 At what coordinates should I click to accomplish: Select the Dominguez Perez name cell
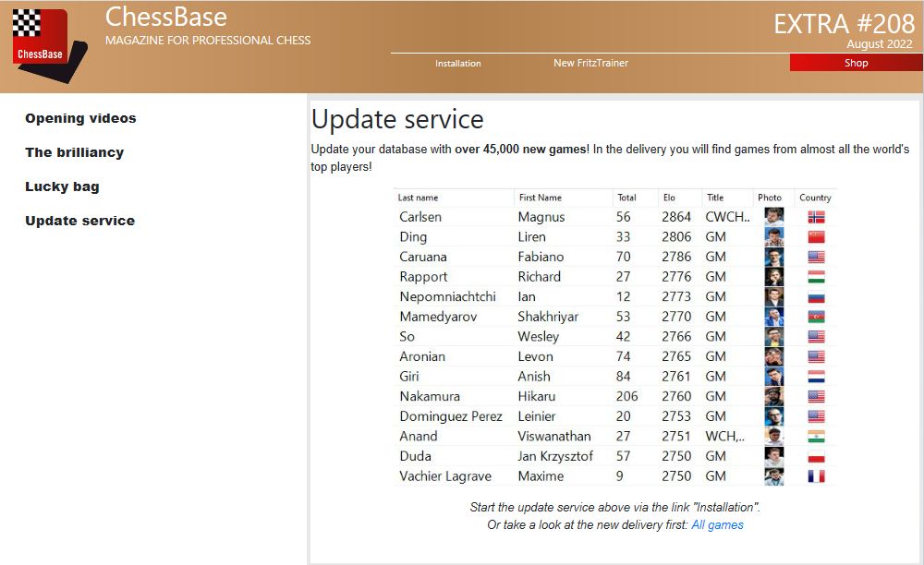click(451, 416)
